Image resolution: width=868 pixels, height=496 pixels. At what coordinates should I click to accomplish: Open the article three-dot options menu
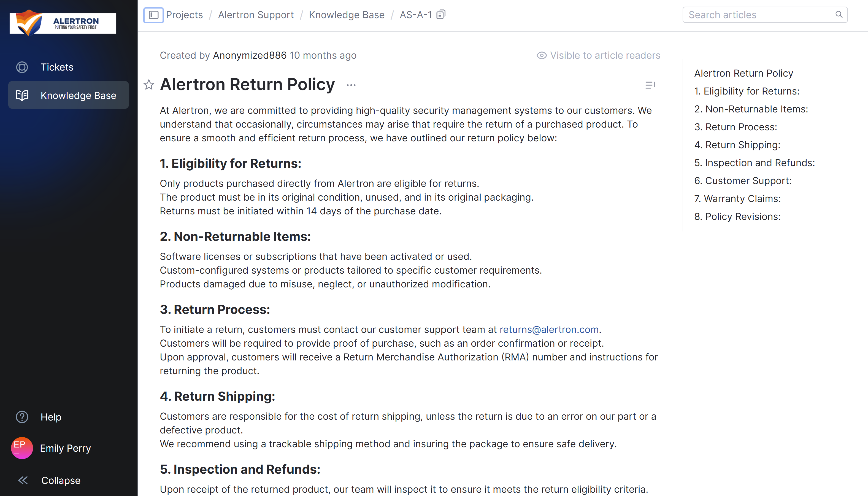(x=351, y=85)
